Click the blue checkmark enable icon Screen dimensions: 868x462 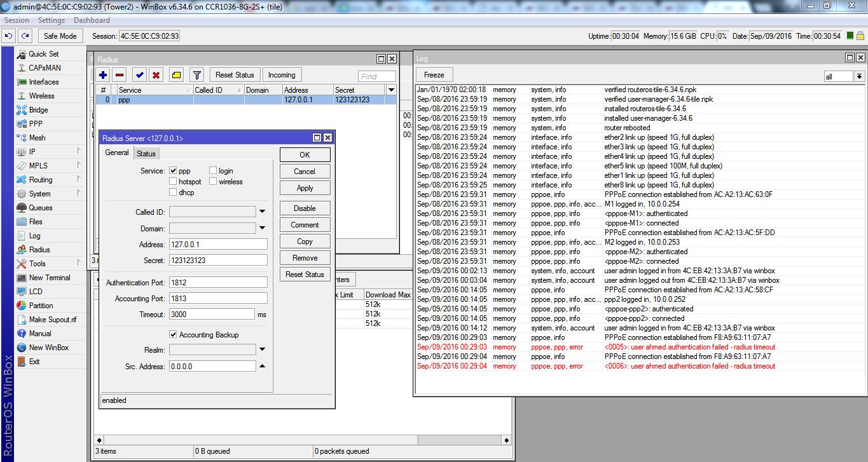pos(140,75)
